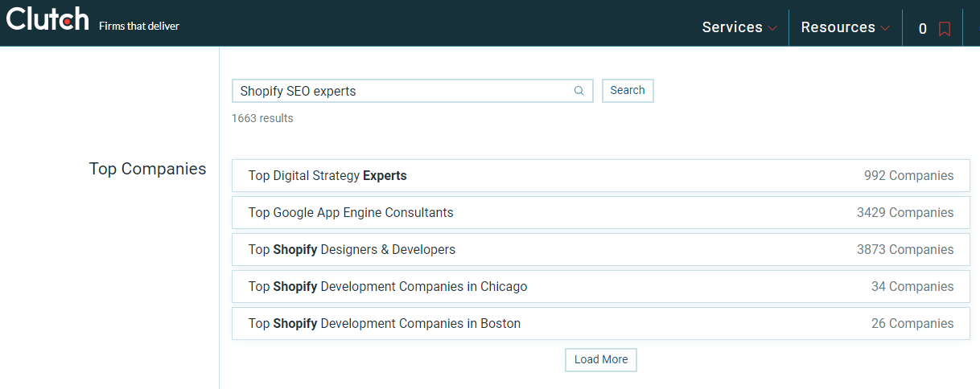Open the Services menu
The image size is (980, 389).
[x=739, y=27]
